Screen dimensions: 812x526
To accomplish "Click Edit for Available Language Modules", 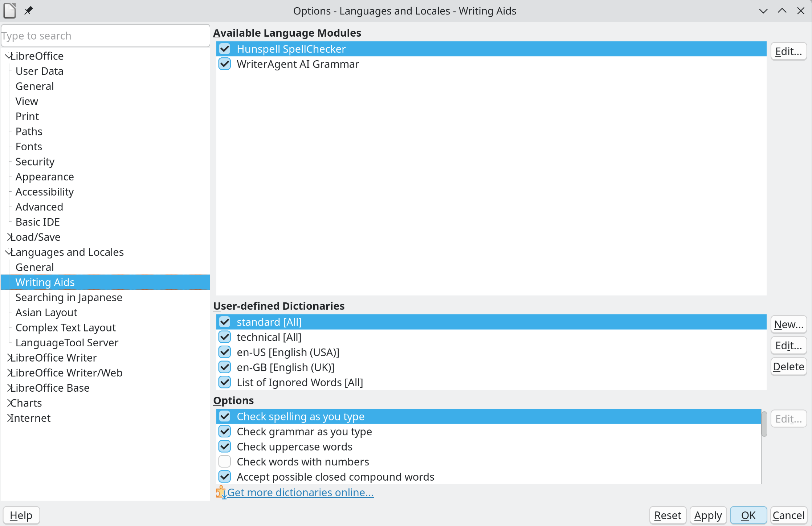I will [x=788, y=52].
